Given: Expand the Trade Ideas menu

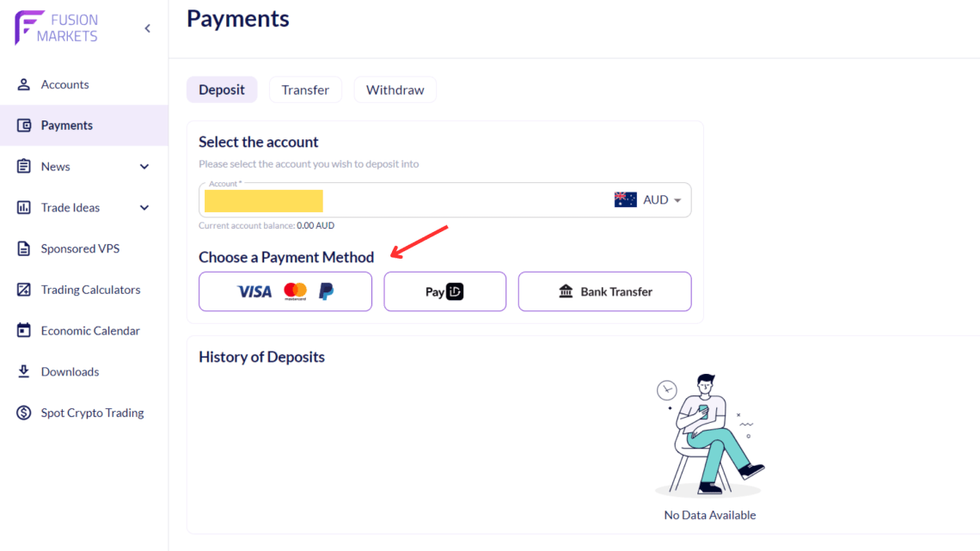Looking at the screenshot, I should (x=144, y=207).
